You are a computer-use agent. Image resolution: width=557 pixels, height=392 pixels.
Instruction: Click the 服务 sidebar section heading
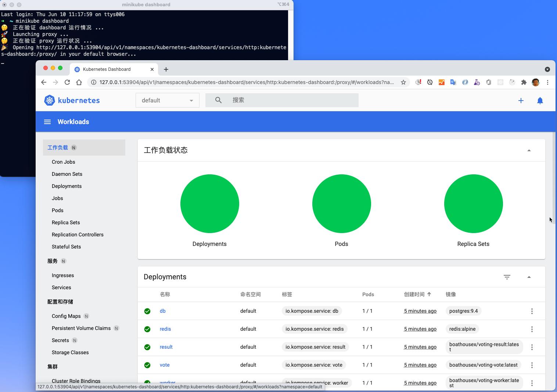52,261
